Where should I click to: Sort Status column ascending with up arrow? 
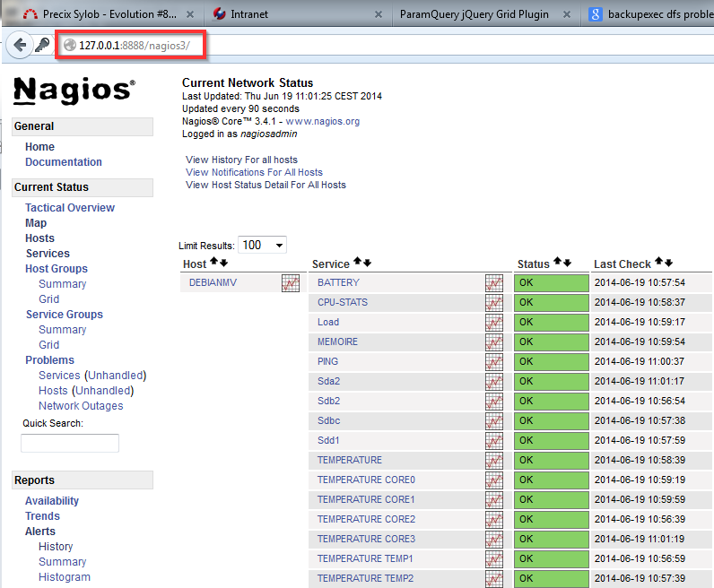coord(557,261)
